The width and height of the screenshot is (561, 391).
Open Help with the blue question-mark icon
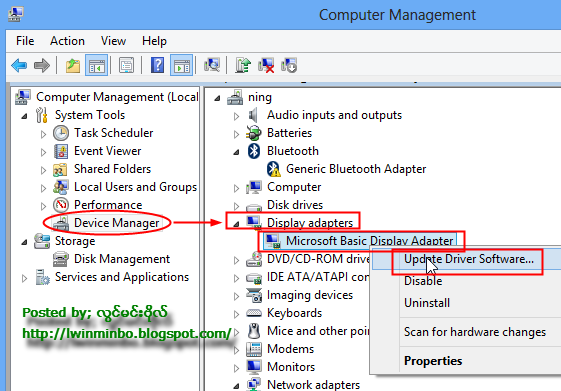coord(157,65)
